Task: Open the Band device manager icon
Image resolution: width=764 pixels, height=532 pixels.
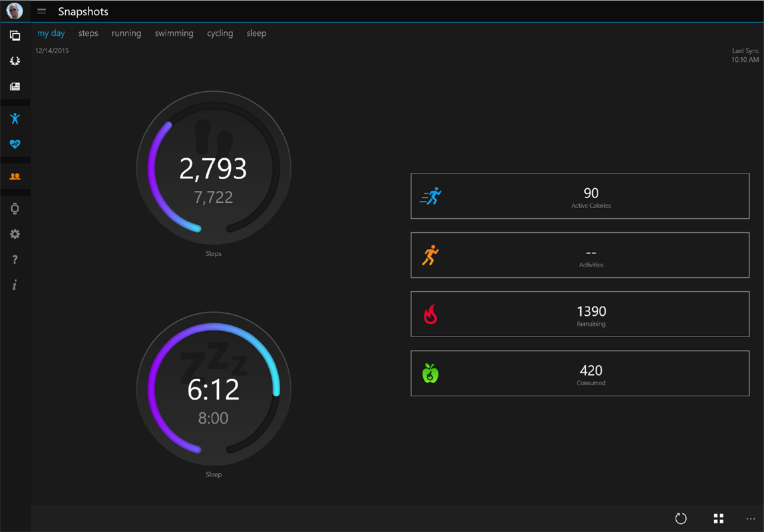Action: click(15, 208)
